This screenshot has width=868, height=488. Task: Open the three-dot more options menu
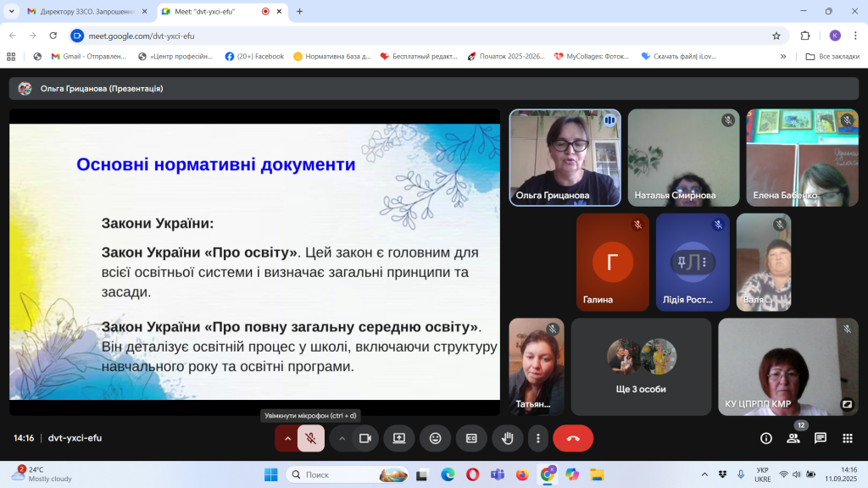[x=538, y=438]
